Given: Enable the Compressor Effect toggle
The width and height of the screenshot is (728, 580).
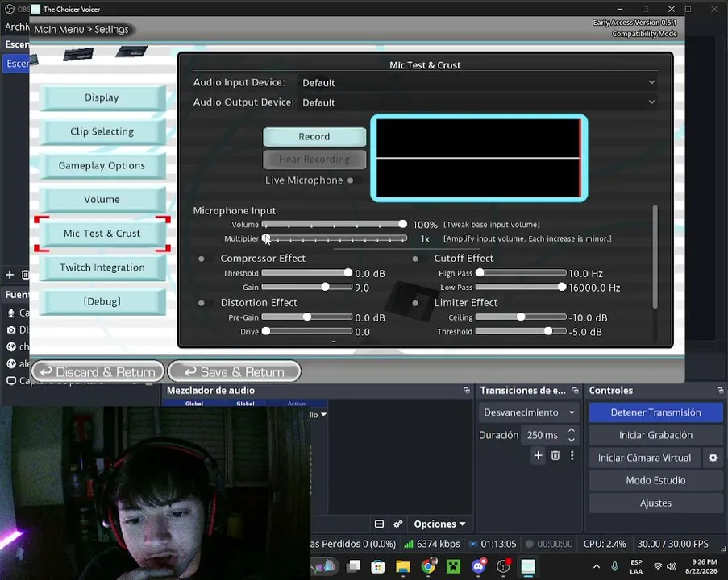Looking at the screenshot, I should point(205,259).
